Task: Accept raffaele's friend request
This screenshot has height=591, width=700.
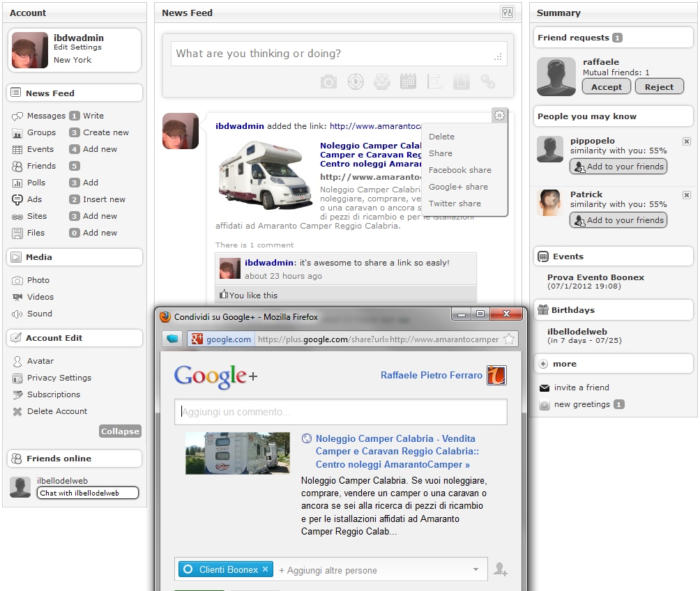Action: [606, 87]
